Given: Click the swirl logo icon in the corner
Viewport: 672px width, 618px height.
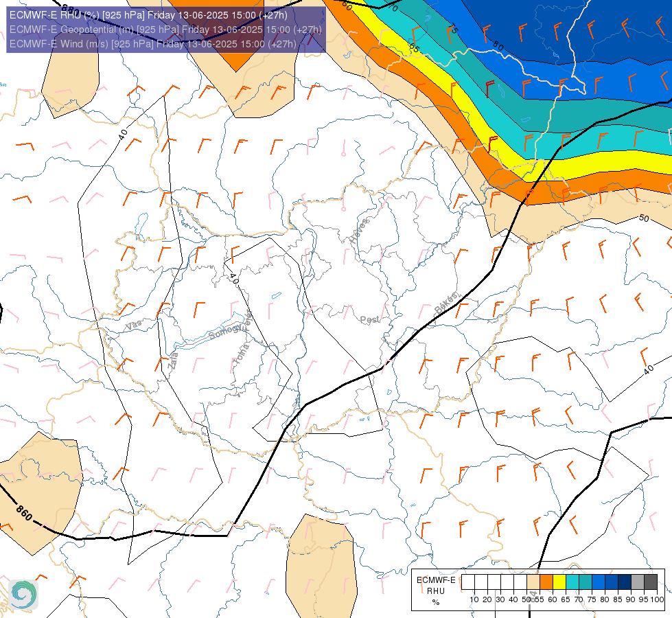Looking at the screenshot, I should point(23,594).
